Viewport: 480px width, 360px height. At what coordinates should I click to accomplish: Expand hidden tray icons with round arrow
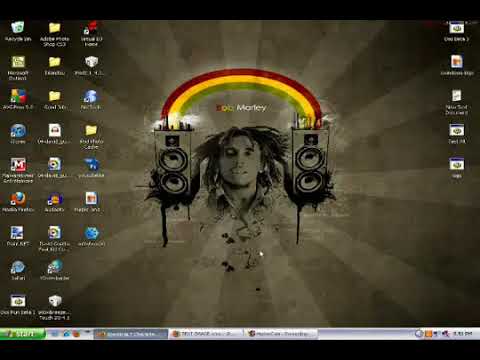[x=419, y=334]
